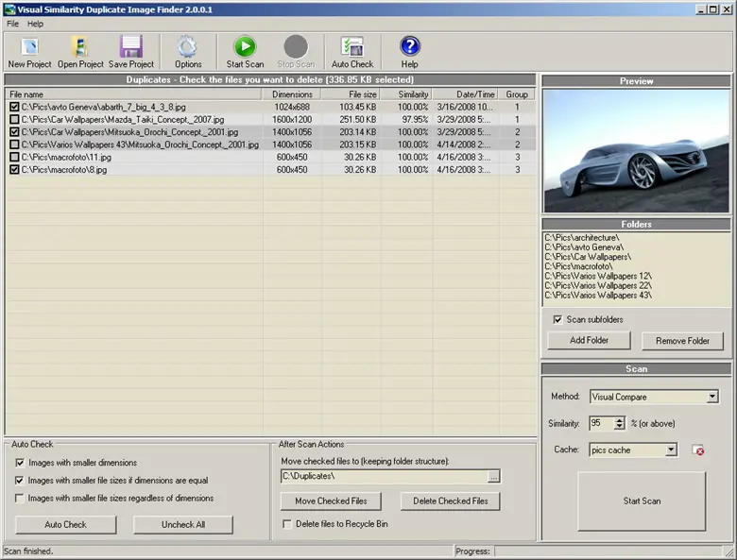Sort by Date/Time column header
The width and height of the screenshot is (737, 560).
click(466, 94)
